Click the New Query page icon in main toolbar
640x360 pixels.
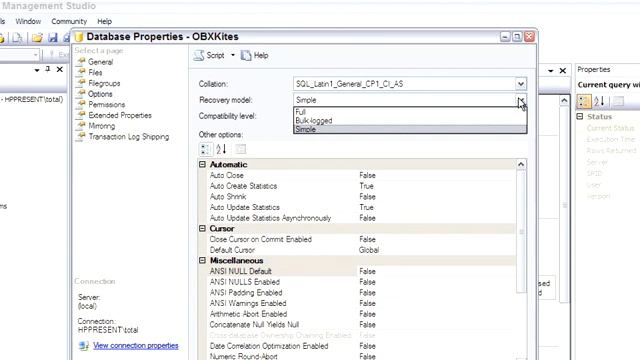[x=18, y=38]
